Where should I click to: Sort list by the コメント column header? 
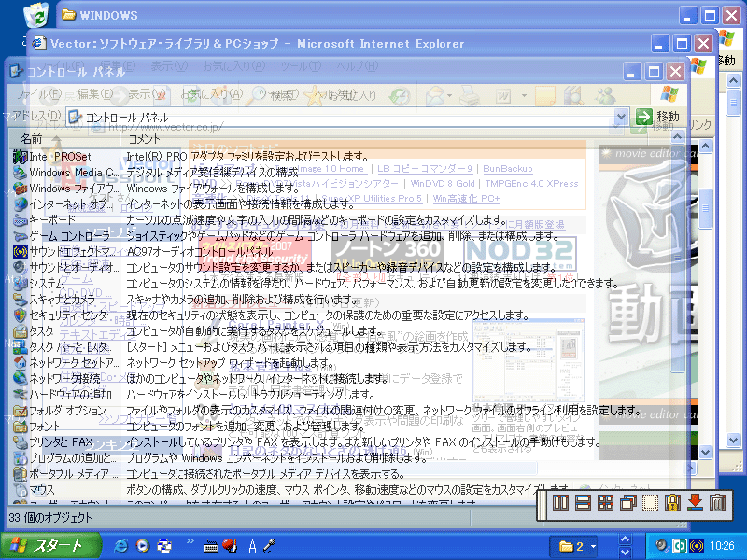tap(144, 138)
